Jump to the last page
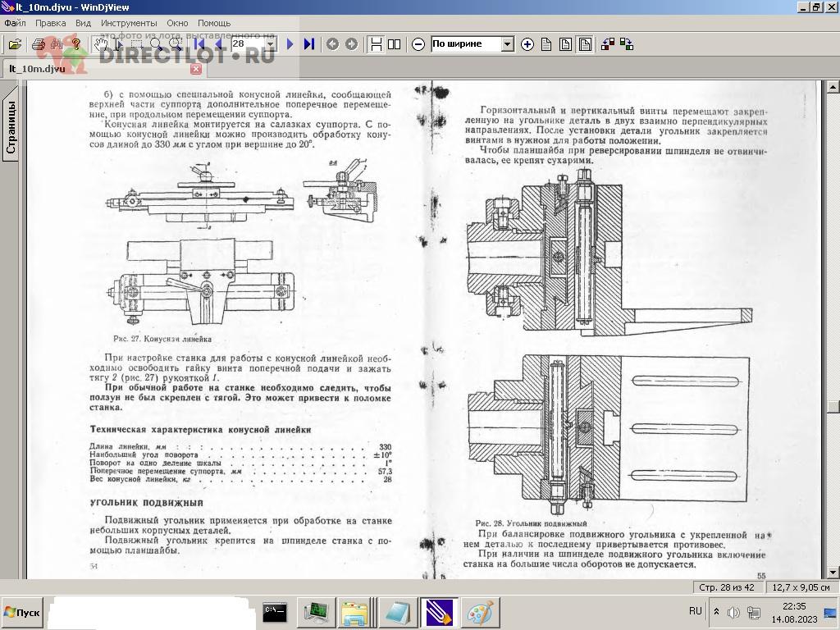Image resolution: width=840 pixels, height=630 pixels. pos(309,44)
